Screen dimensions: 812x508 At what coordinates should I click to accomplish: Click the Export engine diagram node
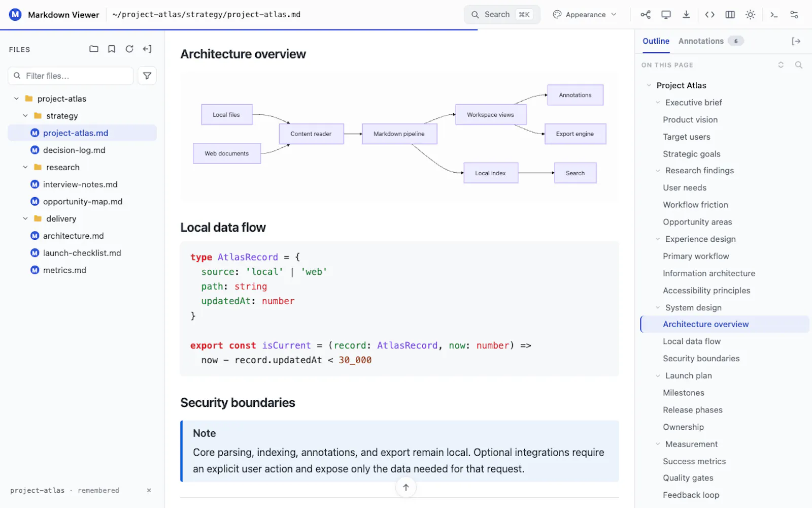[575, 134]
